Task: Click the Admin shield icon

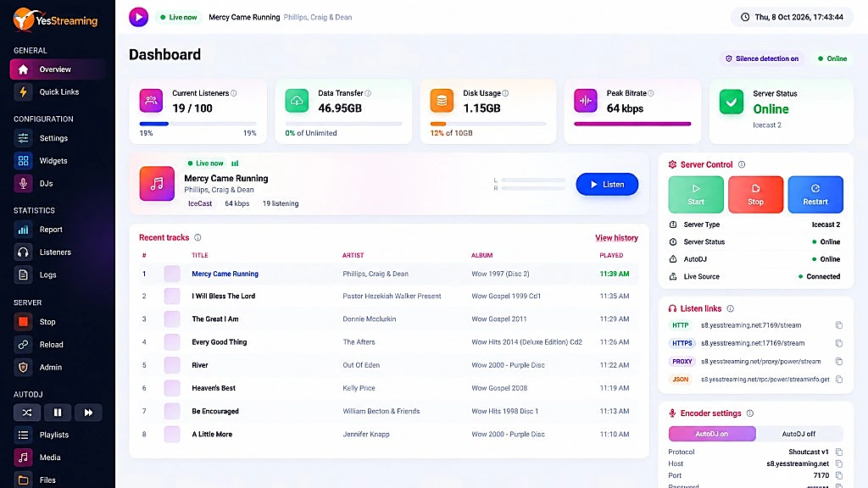Action: point(23,367)
